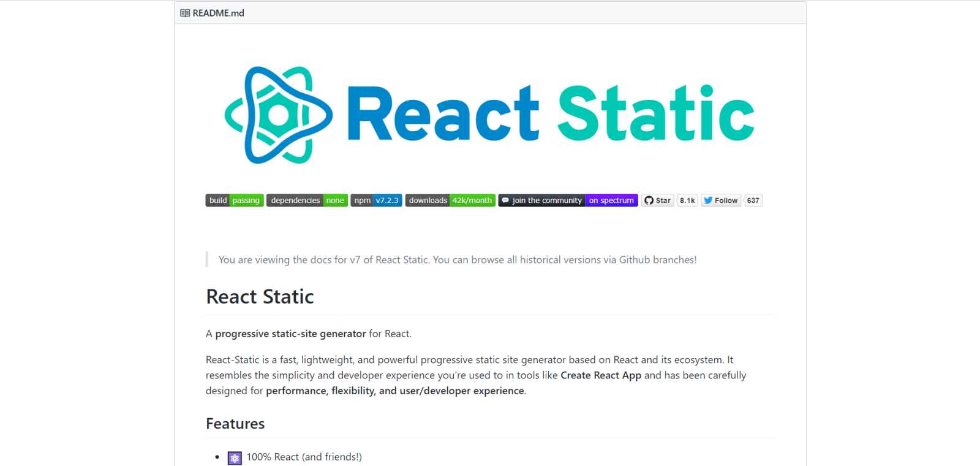
Task: Click the 'progressive static-site generator' bold text
Action: click(x=290, y=334)
